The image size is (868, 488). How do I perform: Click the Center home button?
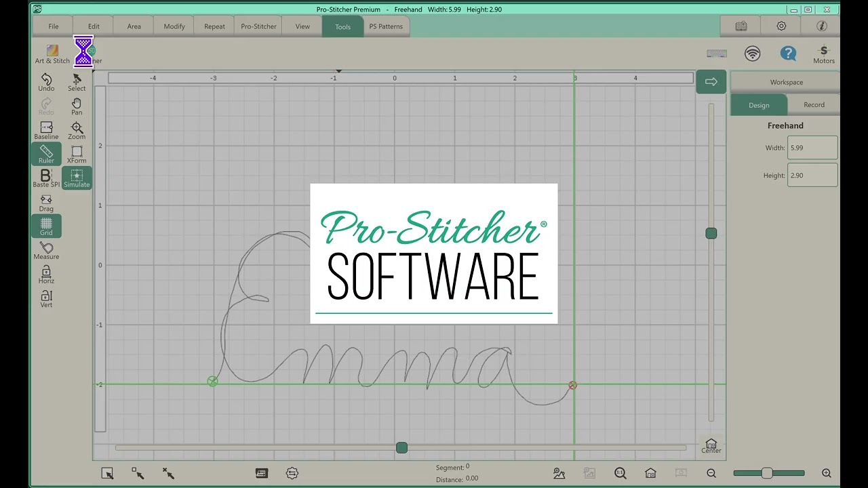click(711, 445)
